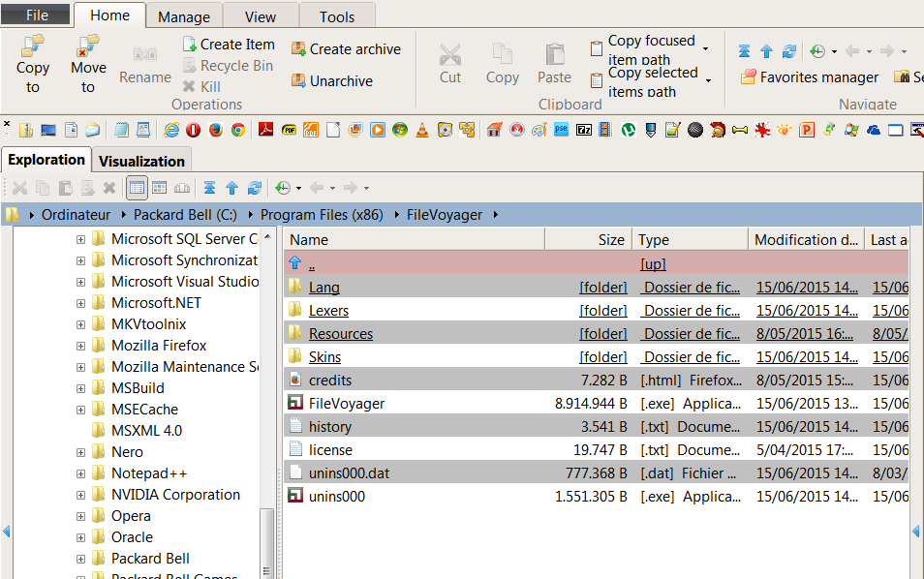Viewport: 924px width, 579px height.
Task: Open the OneDrive cloud icon
Action: click(x=874, y=130)
